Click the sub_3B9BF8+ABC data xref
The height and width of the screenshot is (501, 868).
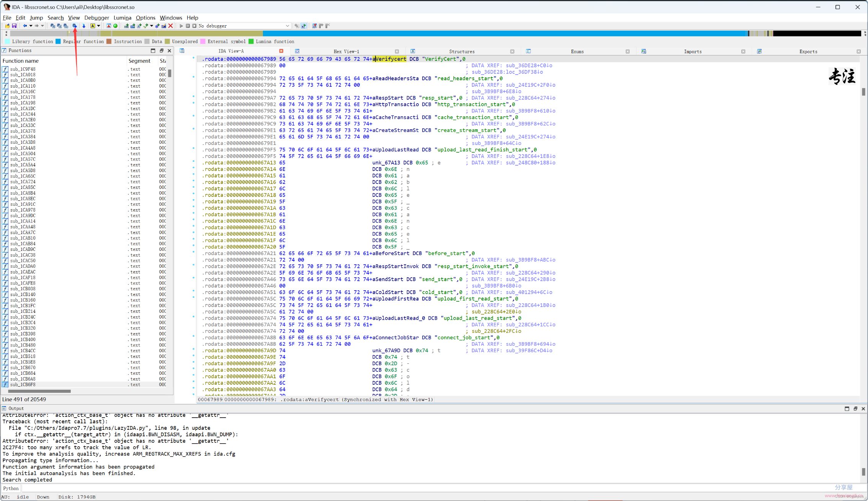point(530,260)
